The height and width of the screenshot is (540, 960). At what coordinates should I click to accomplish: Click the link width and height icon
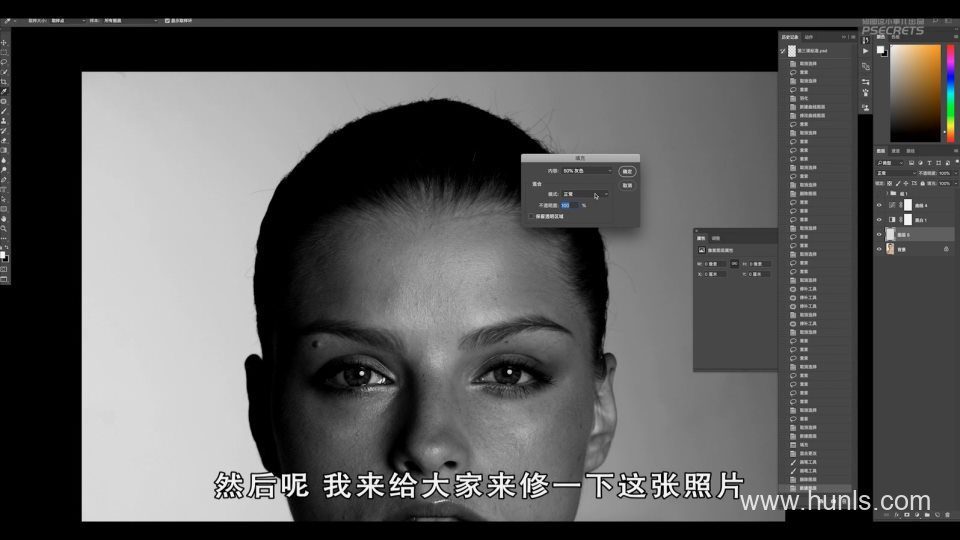734,264
